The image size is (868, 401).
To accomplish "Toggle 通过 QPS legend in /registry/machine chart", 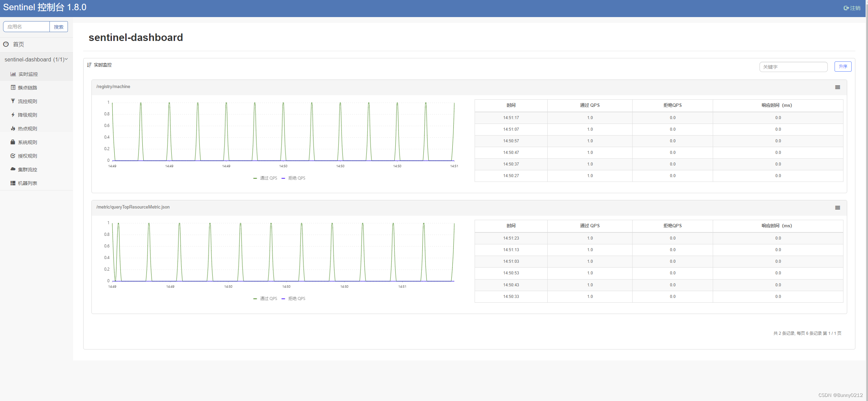I will (265, 178).
